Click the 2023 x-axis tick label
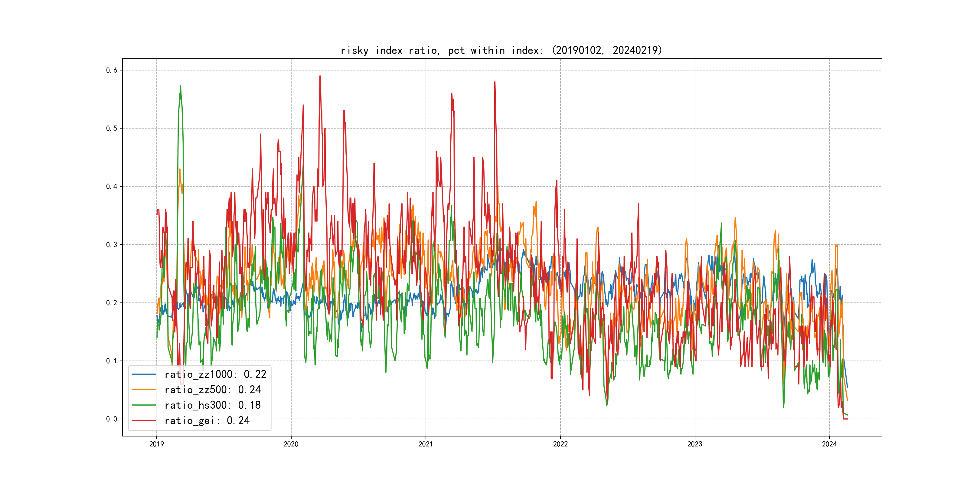This screenshot has height=490, width=980. pyautogui.click(x=695, y=444)
